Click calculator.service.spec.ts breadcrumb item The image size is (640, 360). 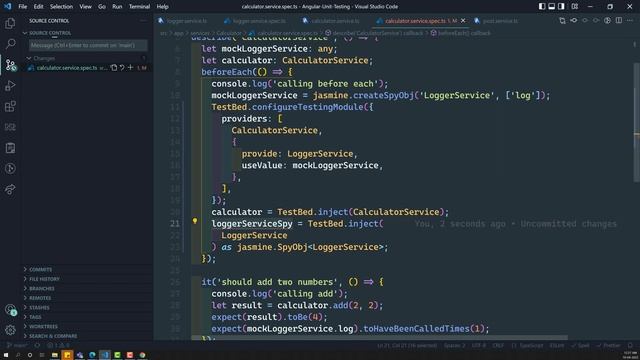284,33
